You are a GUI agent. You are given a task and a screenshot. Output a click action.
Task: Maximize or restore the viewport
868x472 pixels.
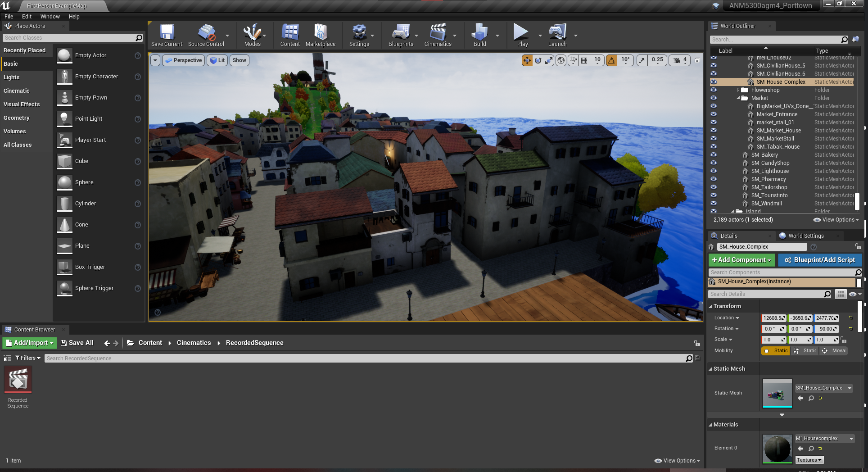click(697, 60)
